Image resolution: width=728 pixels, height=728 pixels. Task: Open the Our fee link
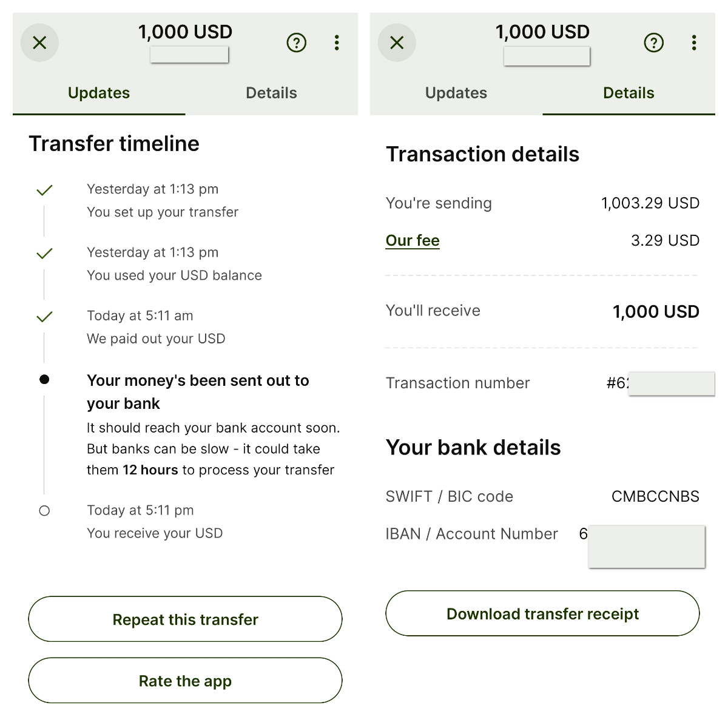click(413, 241)
